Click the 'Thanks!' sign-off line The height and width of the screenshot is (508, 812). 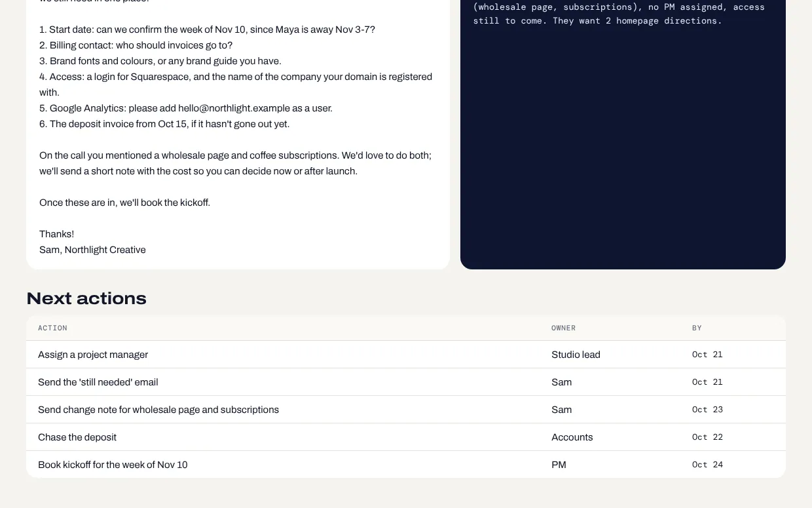(x=56, y=234)
